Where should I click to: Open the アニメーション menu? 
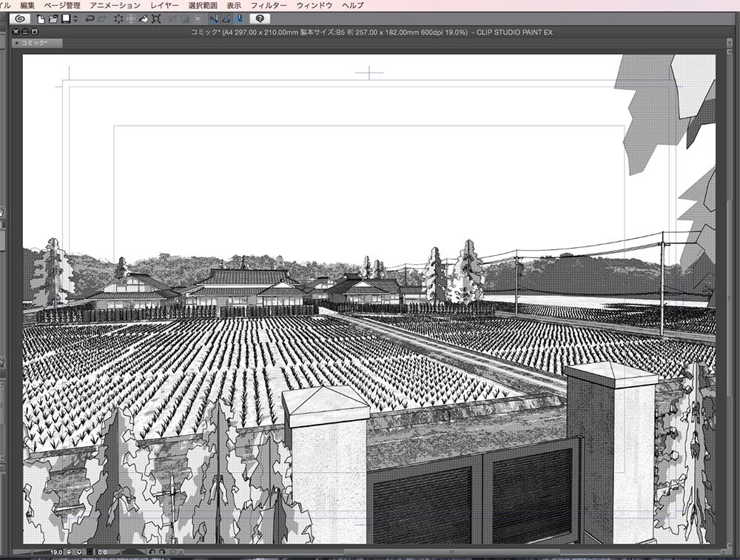tap(115, 5)
